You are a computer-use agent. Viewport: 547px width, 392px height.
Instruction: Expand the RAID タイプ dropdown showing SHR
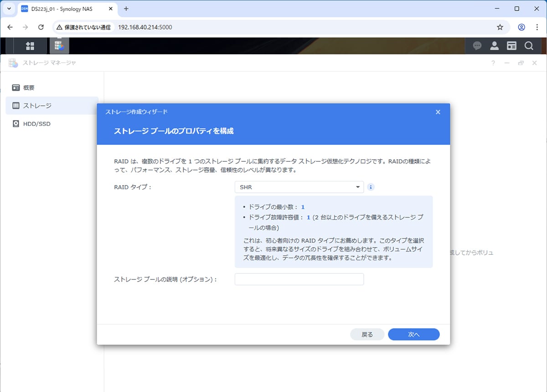coord(299,187)
